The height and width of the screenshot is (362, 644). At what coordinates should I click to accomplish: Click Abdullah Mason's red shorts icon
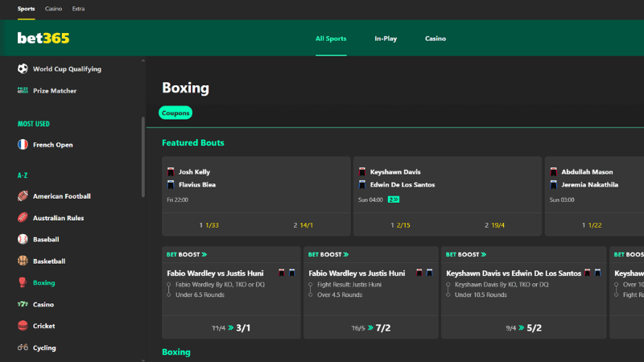point(554,171)
